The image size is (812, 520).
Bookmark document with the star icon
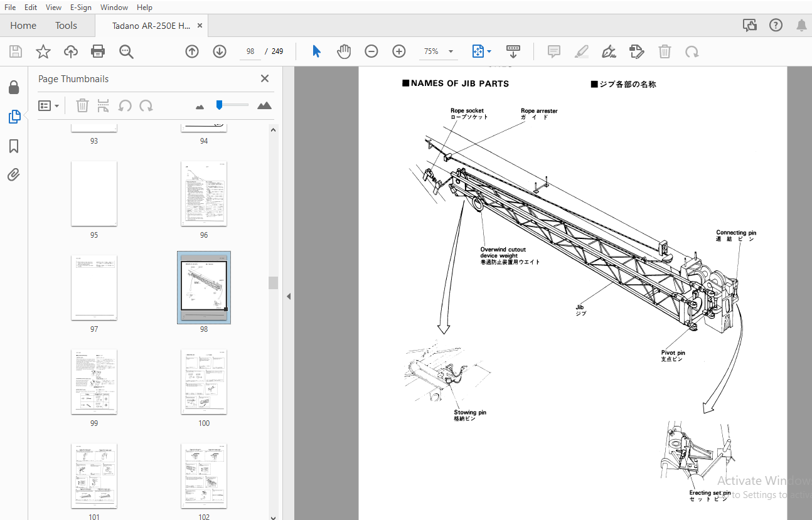tap(43, 51)
